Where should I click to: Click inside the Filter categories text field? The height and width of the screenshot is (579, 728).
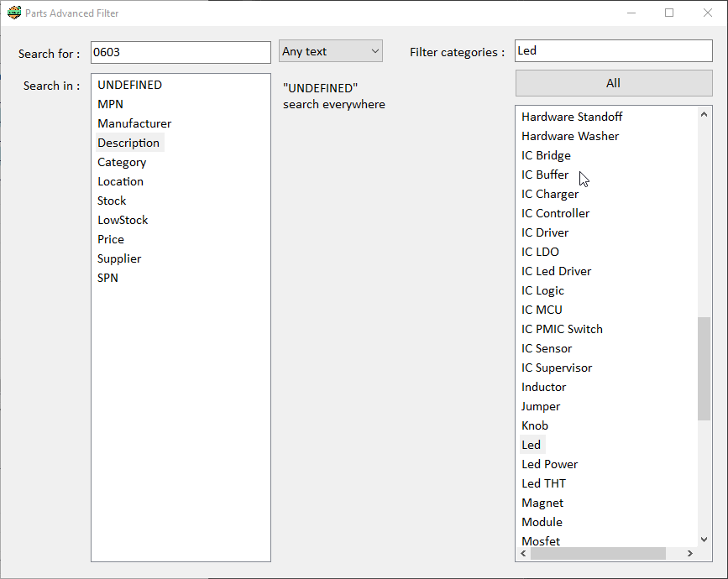(x=613, y=50)
